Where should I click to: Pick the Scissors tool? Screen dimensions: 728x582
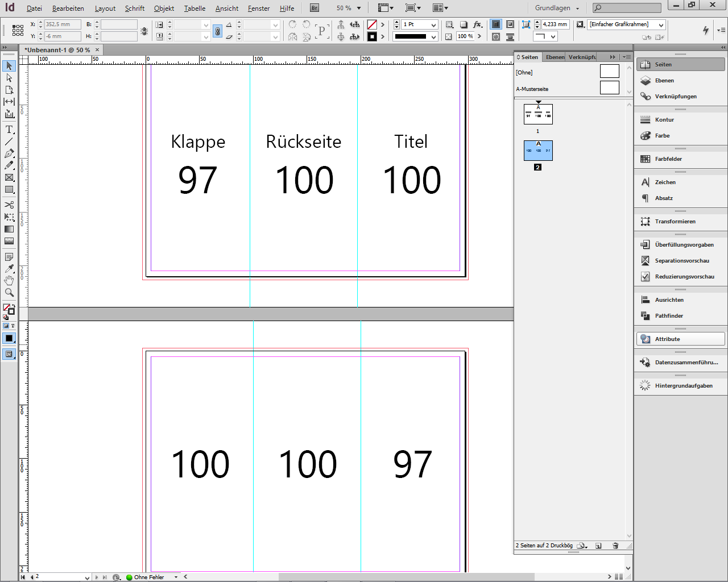9,205
